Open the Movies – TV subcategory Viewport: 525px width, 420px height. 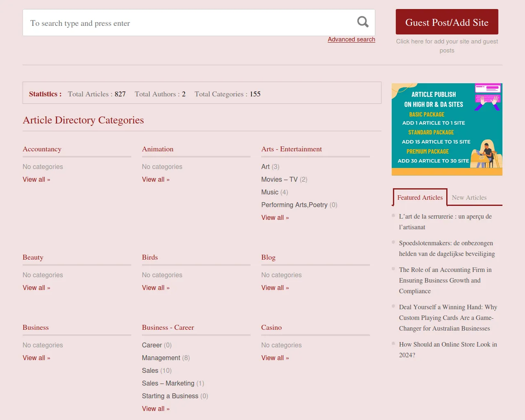[279, 180]
